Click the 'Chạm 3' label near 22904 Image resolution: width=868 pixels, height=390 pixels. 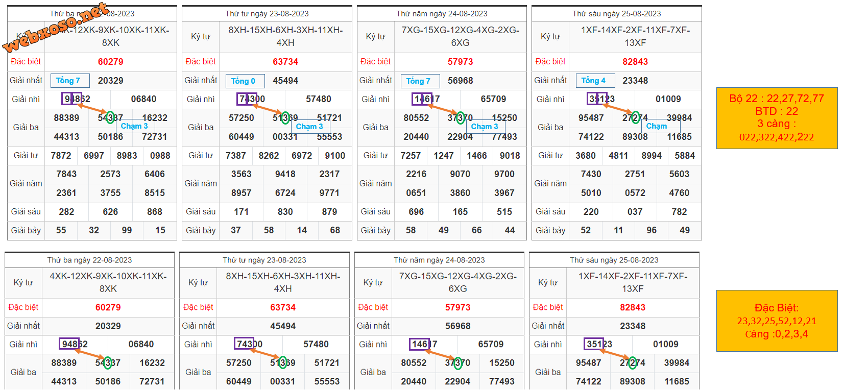[x=485, y=127]
